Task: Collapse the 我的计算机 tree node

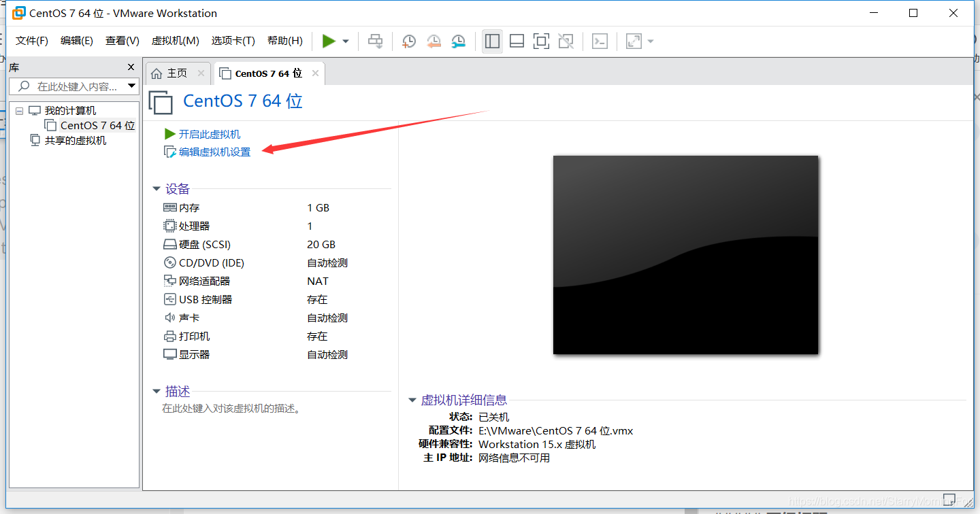Action: 19,111
